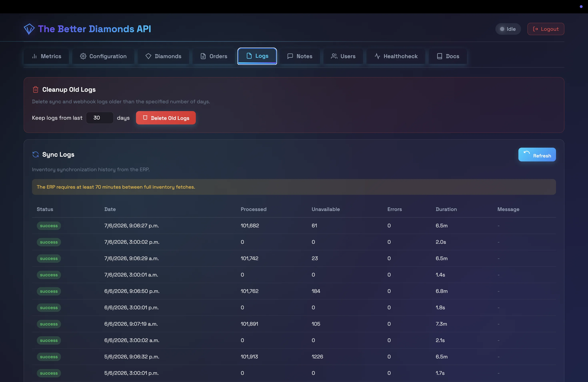
Task: Click the date 5/6/2026, 9:06:32 p.m.
Action: pos(132,357)
